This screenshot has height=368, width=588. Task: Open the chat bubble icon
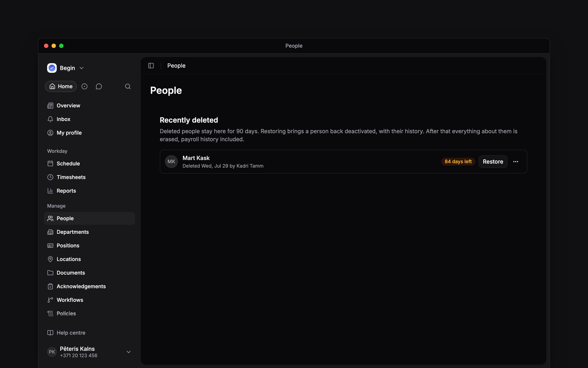tap(99, 86)
